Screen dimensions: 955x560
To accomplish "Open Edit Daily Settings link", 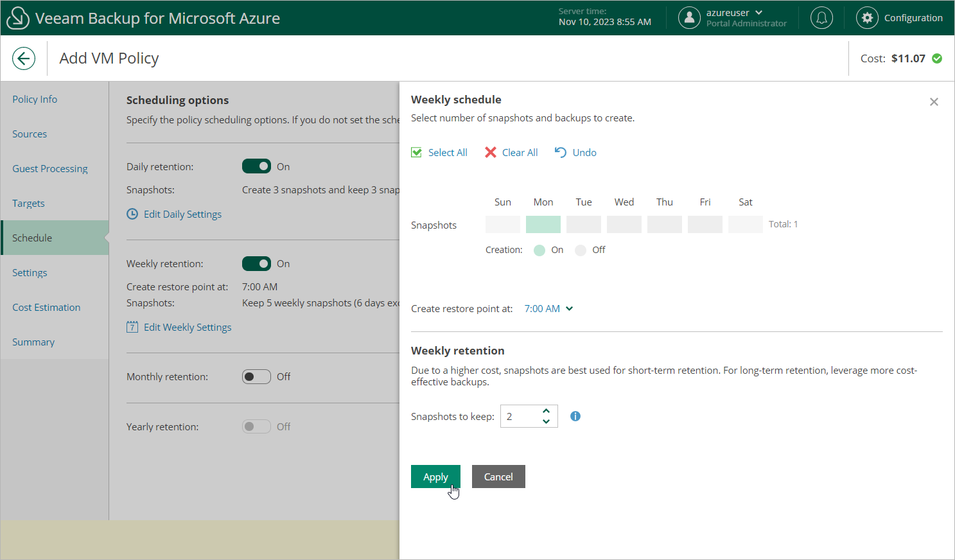I will [182, 214].
